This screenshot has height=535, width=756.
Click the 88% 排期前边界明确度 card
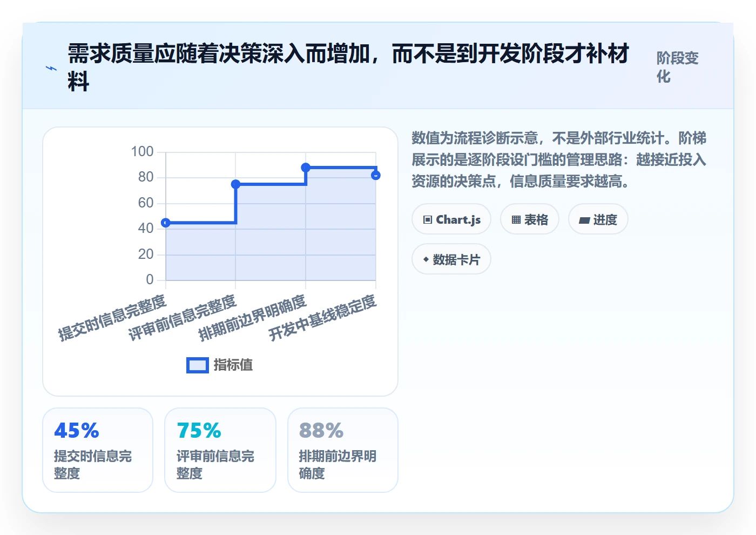(343, 450)
